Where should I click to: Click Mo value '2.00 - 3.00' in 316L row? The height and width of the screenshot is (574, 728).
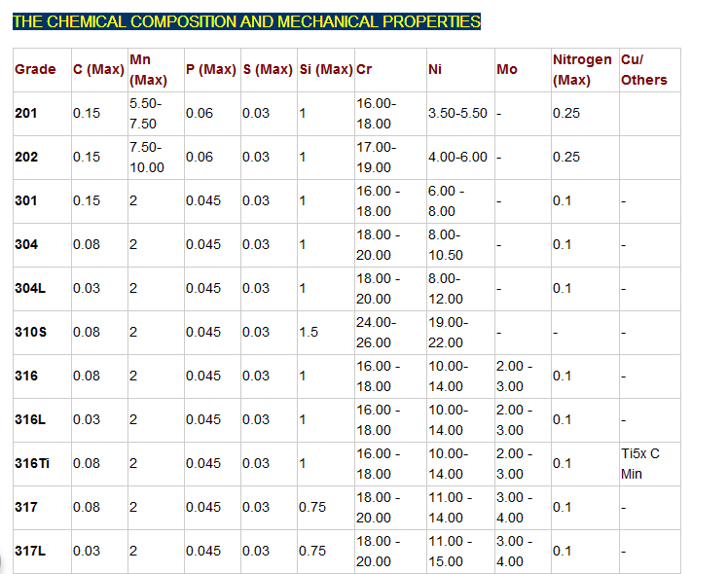click(515, 420)
